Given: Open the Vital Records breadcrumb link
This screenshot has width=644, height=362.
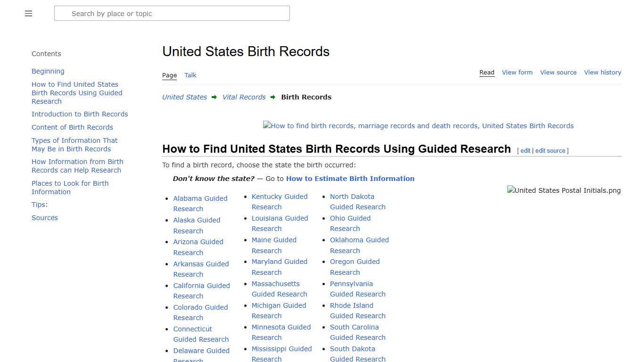Looking at the screenshot, I should 244,97.
